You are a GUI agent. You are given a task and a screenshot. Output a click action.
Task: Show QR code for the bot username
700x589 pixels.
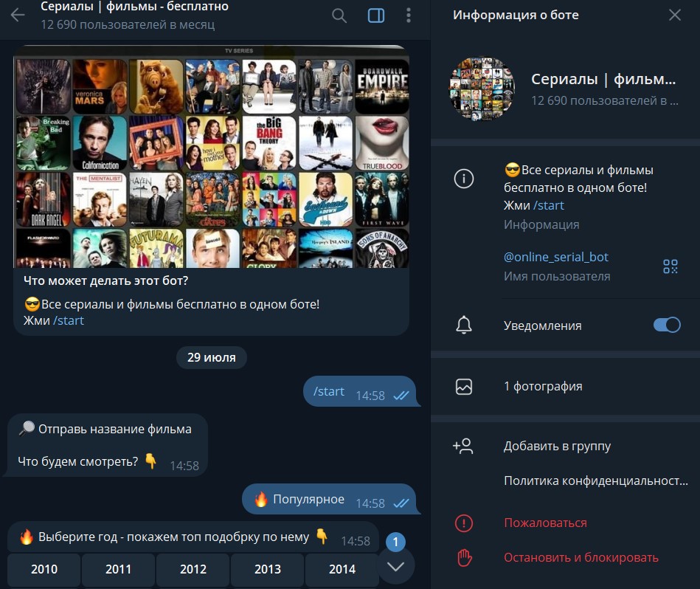click(x=670, y=266)
